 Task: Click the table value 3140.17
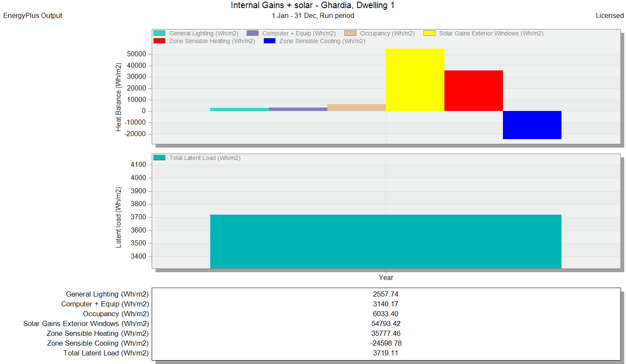[385, 304]
